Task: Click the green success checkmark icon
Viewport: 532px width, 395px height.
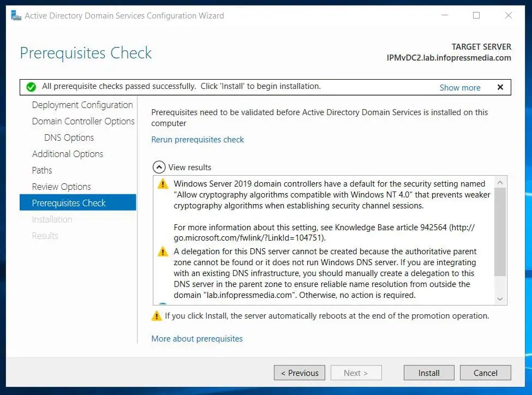Action: (x=31, y=87)
